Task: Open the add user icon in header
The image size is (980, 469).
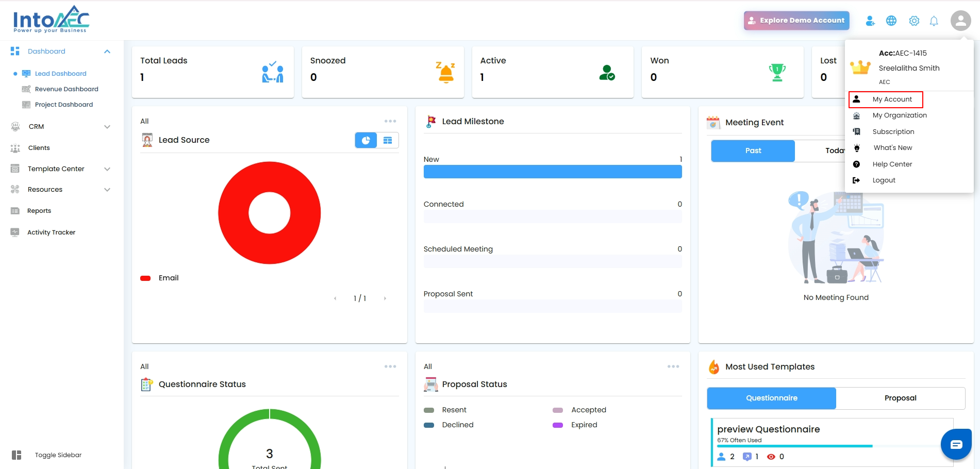Action: (x=870, y=21)
